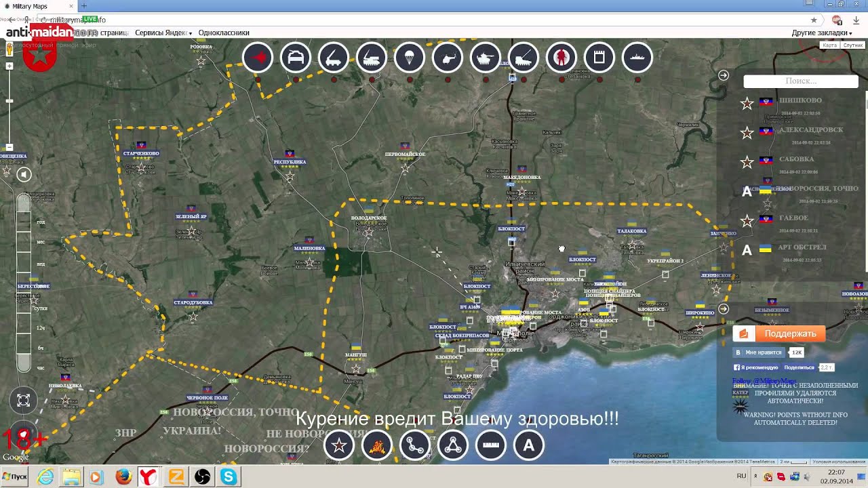Image resolution: width=868 pixels, height=488 pixels.
Task: Select the self-propelled artillery icon
Action: pyautogui.click(x=524, y=58)
